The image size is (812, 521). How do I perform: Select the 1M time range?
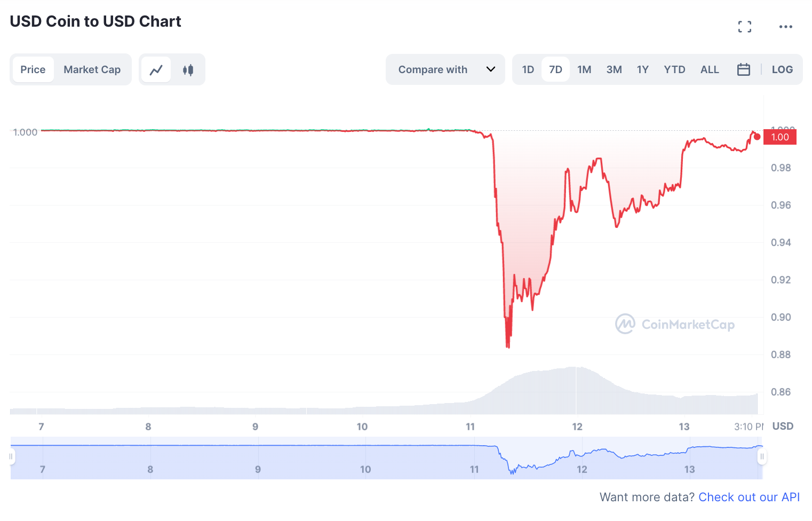click(x=584, y=69)
